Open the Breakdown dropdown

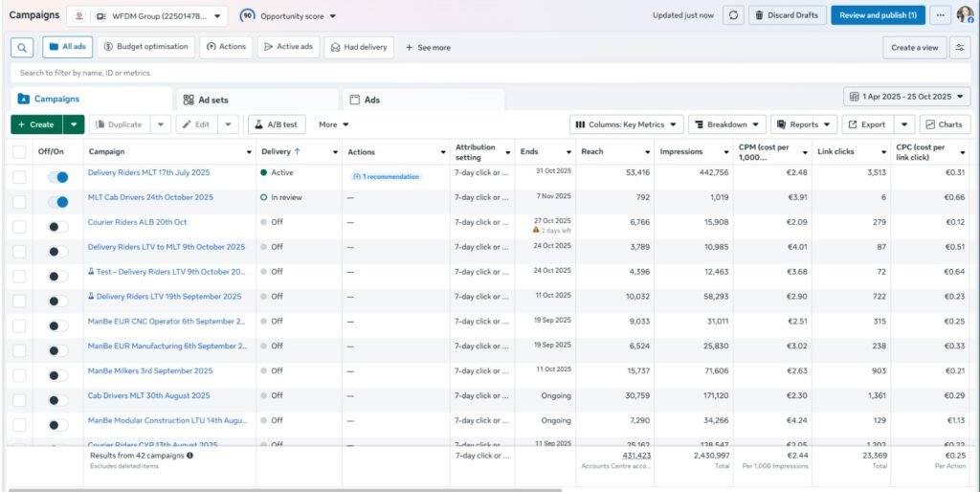727,124
